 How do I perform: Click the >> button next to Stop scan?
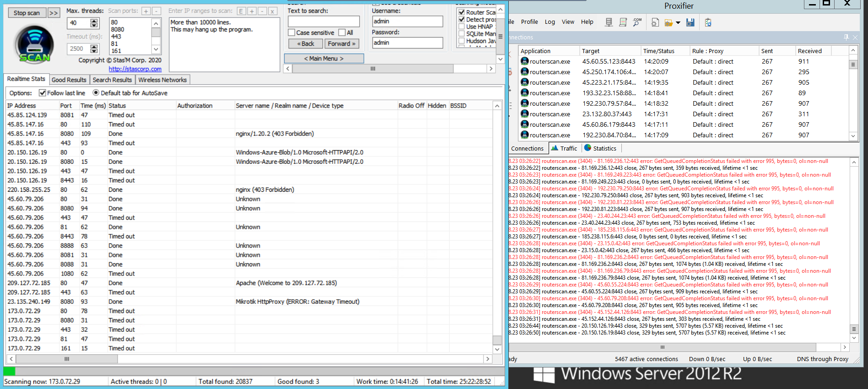(54, 13)
